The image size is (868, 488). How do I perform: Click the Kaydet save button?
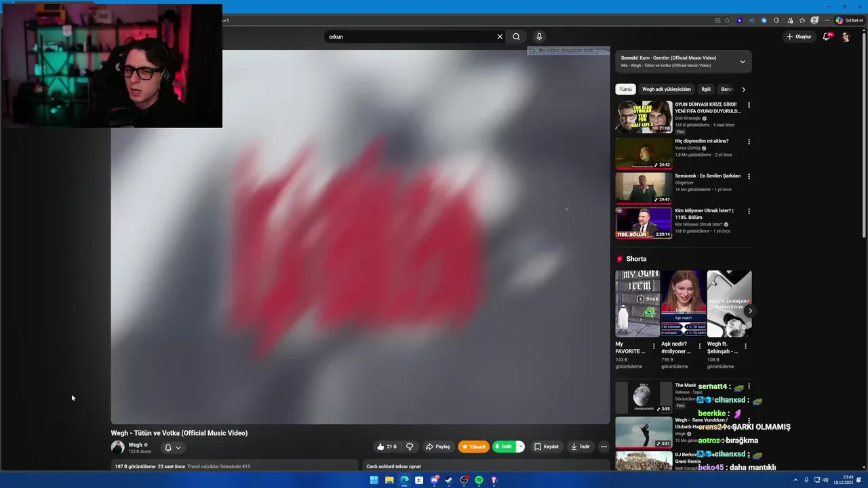547,447
